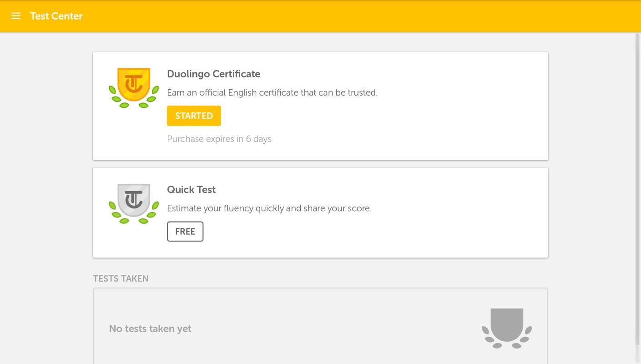Click 'Purchase expires in 6 days' text
Image resolution: width=641 pixels, height=364 pixels.
[219, 139]
